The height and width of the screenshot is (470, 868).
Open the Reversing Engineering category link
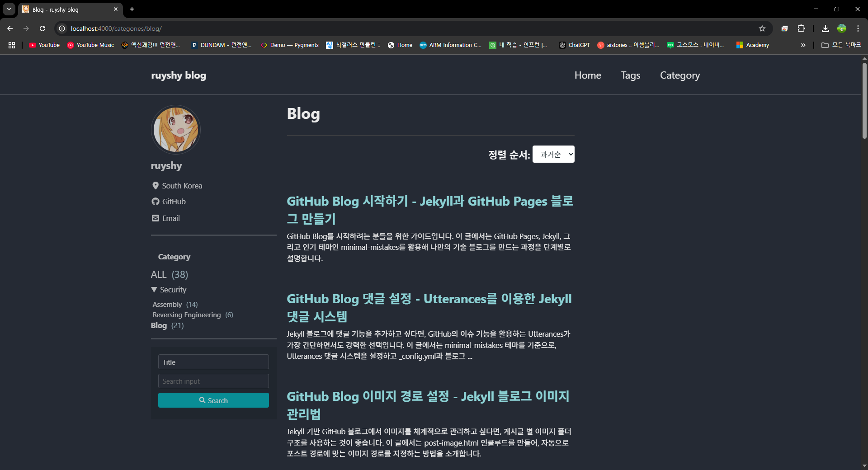click(x=186, y=315)
